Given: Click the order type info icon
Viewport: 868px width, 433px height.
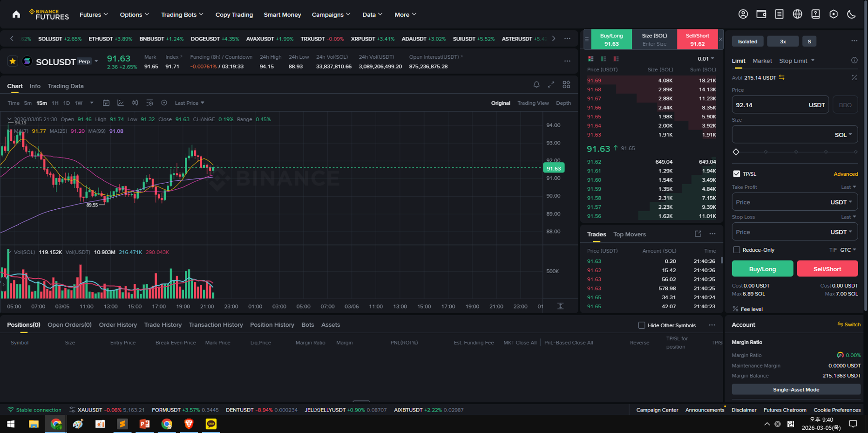Looking at the screenshot, I should 854,60.
